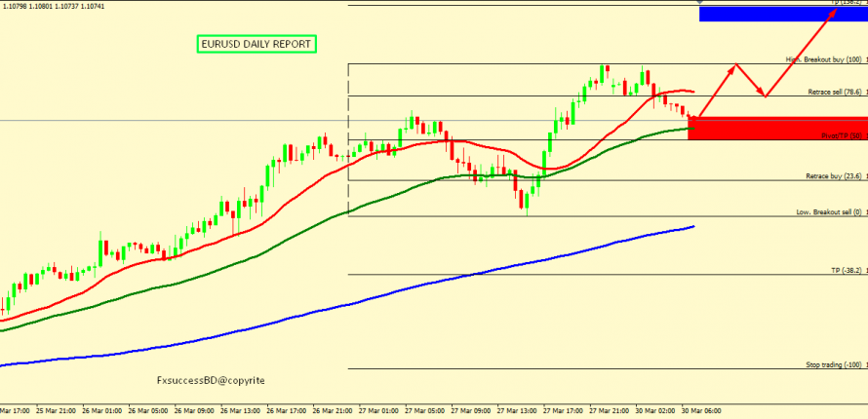Click the Retrace buy (23.6) level label
This screenshot has height=419, width=868.
[833, 176]
